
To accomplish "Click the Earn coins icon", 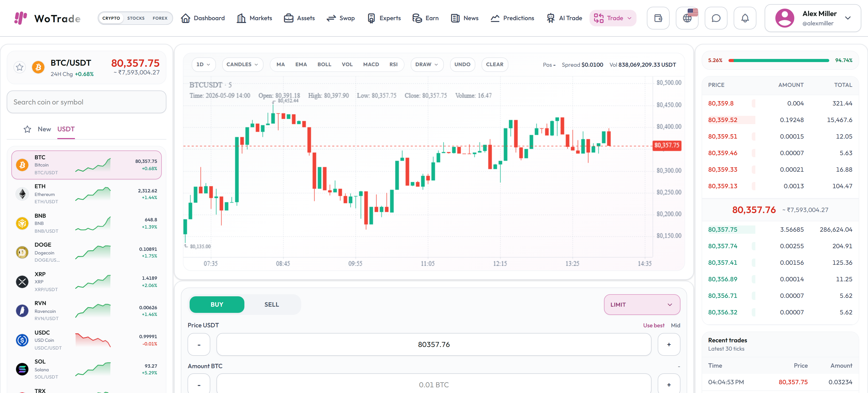I will coord(417,18).
